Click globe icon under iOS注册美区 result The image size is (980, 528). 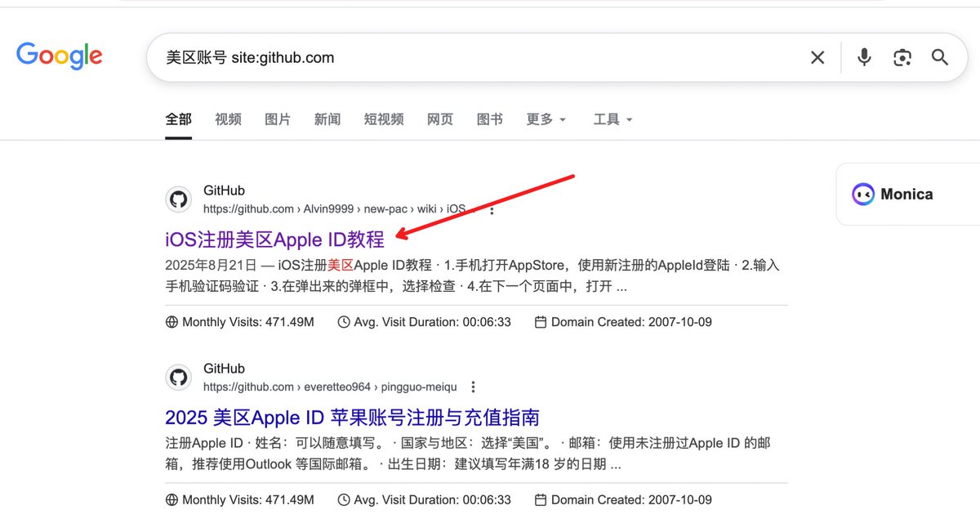171,322
